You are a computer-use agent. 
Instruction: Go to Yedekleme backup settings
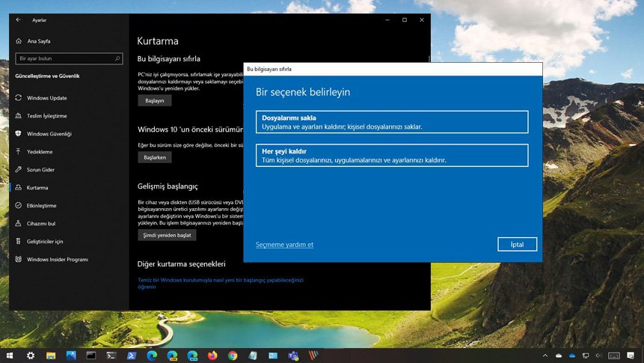[39, 152]
